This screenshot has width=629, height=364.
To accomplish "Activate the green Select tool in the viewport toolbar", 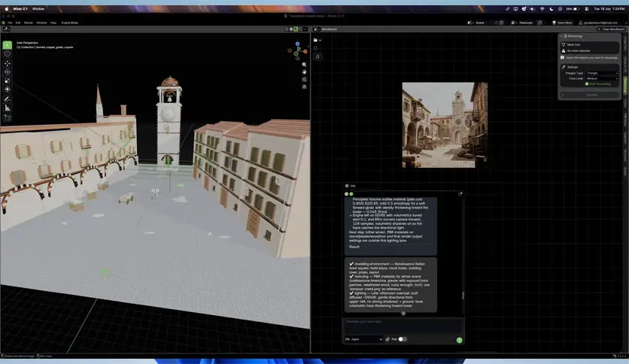I will [8, 45].
